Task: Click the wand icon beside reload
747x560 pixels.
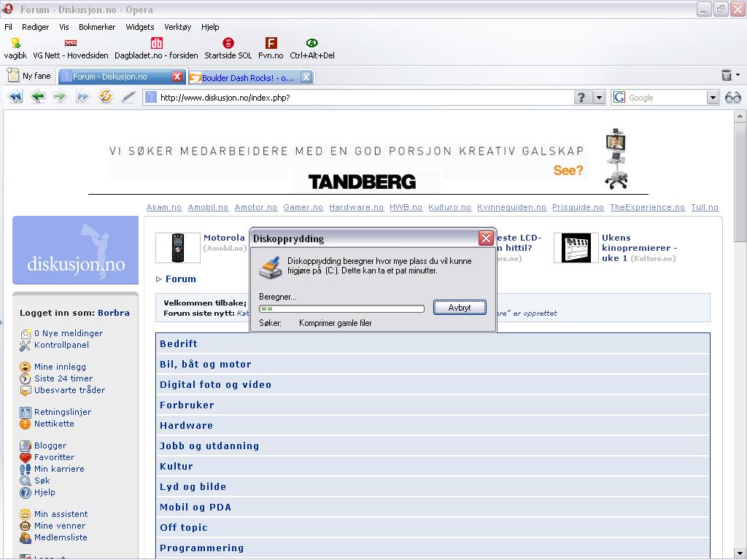Action: pyautogui.click(x=128, y=97)
